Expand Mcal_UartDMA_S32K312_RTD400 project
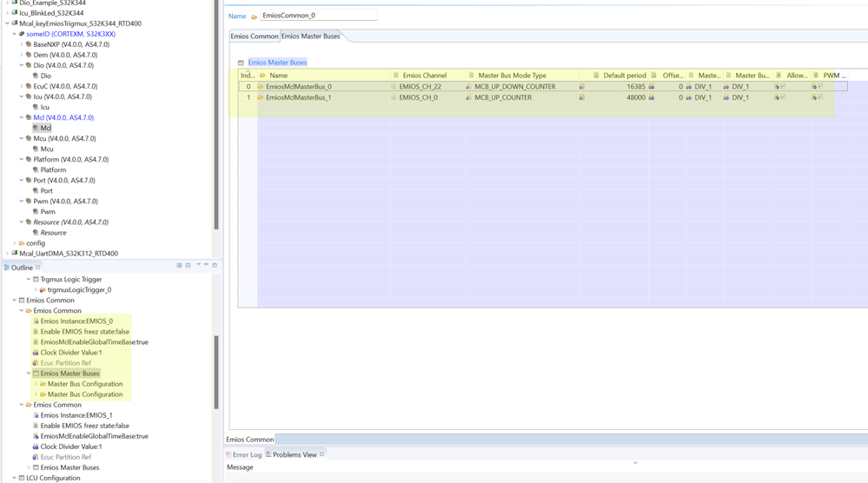Screen dimensions: 868x483 click(8, 254)
